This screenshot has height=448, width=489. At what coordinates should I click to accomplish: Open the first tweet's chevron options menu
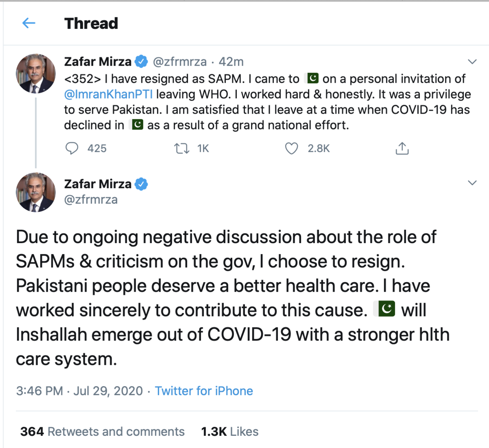tap(472, 62)
